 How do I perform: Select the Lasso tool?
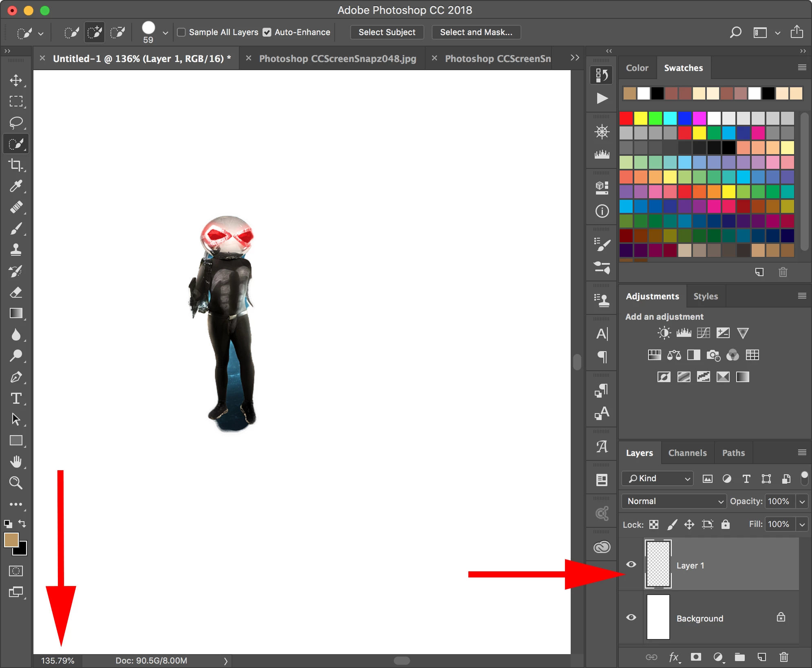16,122
